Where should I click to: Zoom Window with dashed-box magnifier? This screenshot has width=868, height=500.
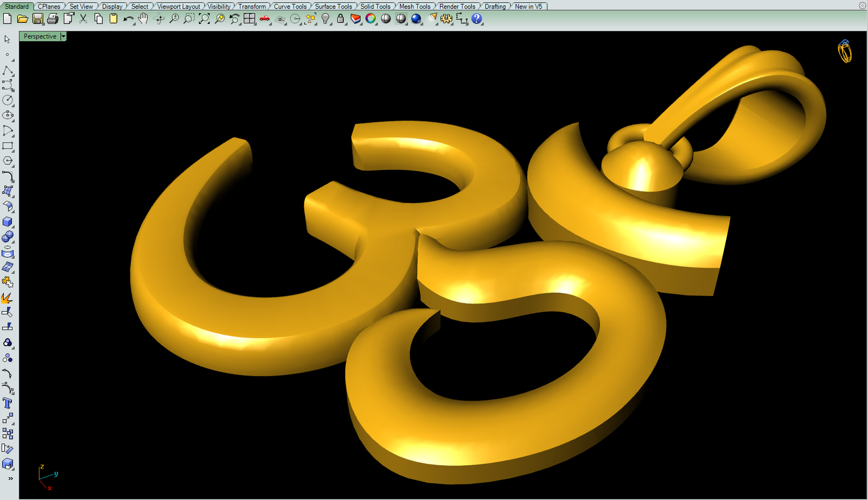tap(189, 18)
